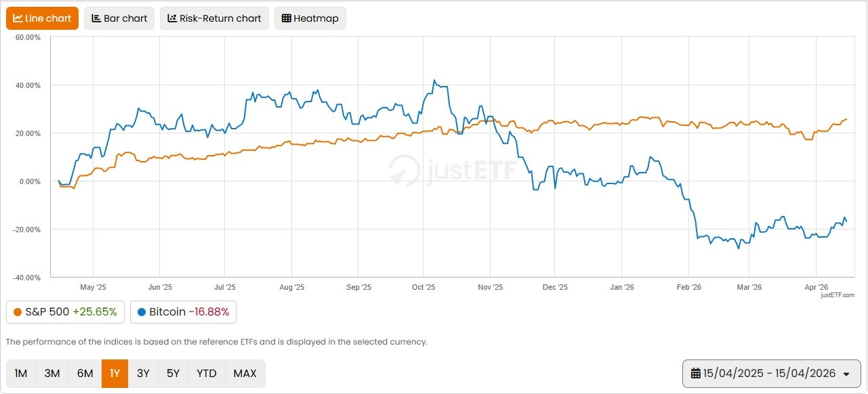The image size is (868, 394).
Task: Select the 1M time range
Action: (21, 374)
